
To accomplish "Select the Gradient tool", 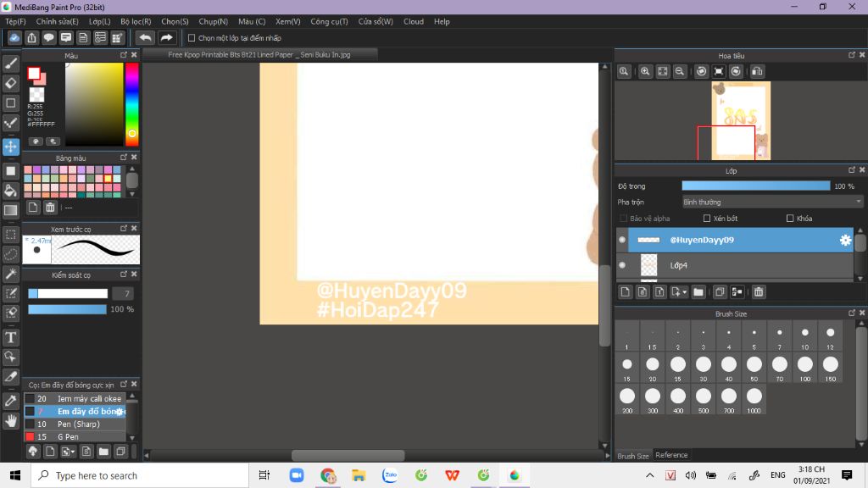I will (10, 210).
